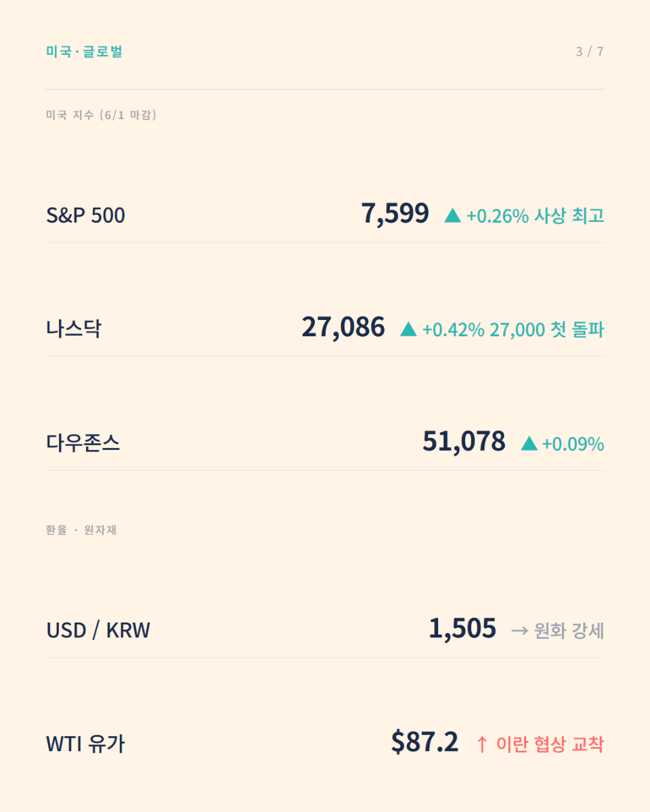Click the gray right arrow before 원화 강세
650x812 pixels.
[x=520, y=631]
